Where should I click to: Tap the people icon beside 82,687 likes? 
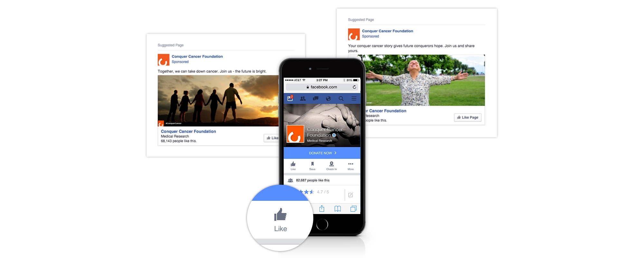coord(290,181)
